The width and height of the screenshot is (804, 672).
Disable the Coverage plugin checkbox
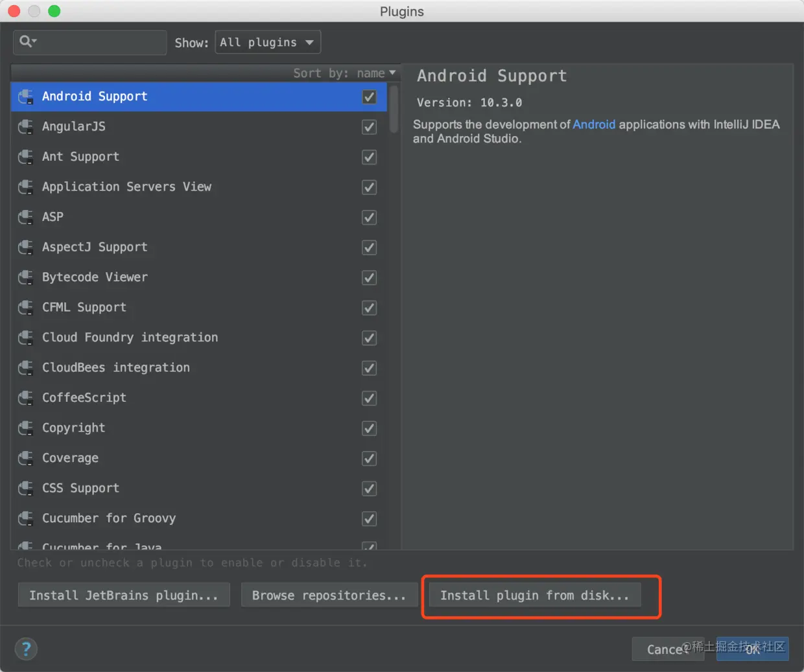pos(369,458)
